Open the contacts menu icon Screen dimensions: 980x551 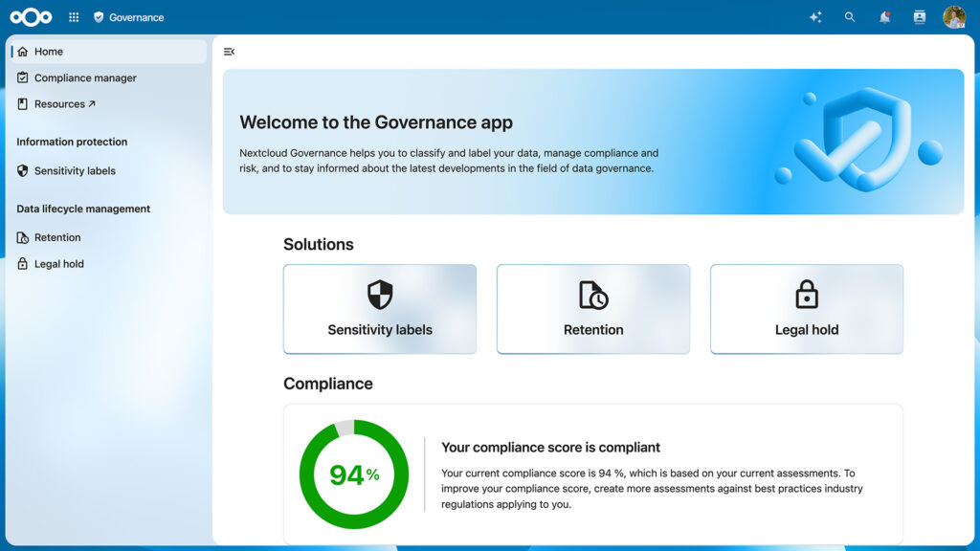click(920, 17)
